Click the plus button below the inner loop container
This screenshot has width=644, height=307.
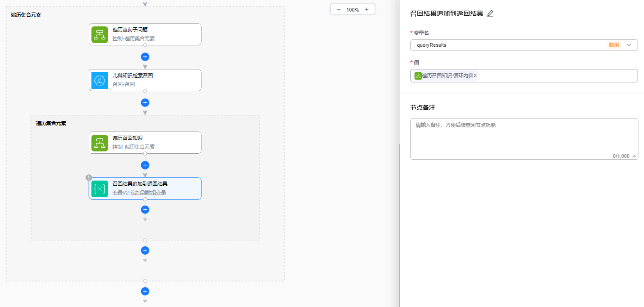point(145,251)
